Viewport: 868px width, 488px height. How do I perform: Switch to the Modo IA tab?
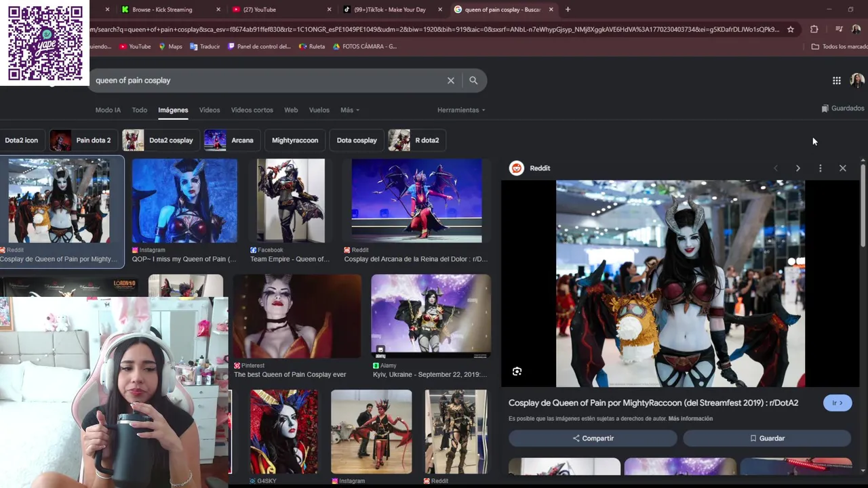[x=108, y=110]
